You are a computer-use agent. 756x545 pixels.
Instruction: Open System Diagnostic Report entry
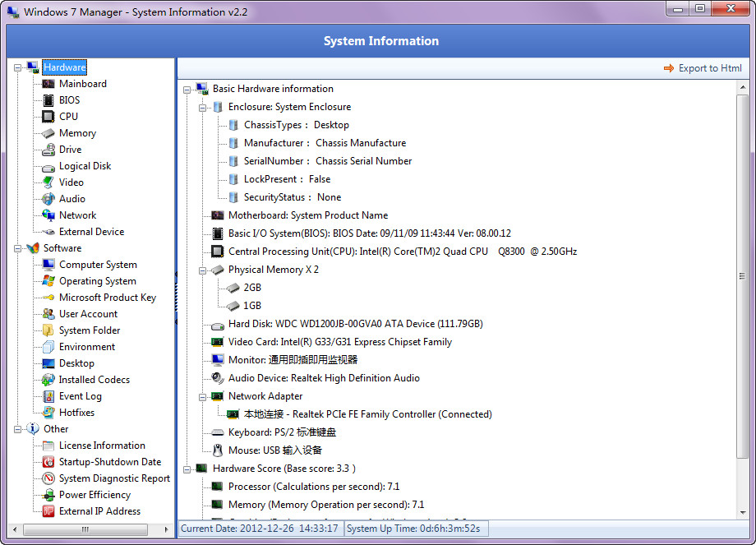coord(114,478)
